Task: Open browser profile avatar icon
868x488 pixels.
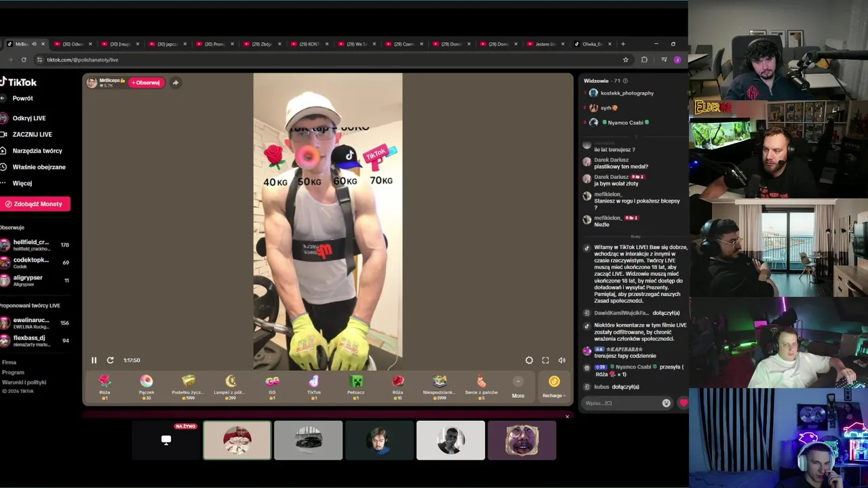Action: pyautogui.click(x=677, y=60)
